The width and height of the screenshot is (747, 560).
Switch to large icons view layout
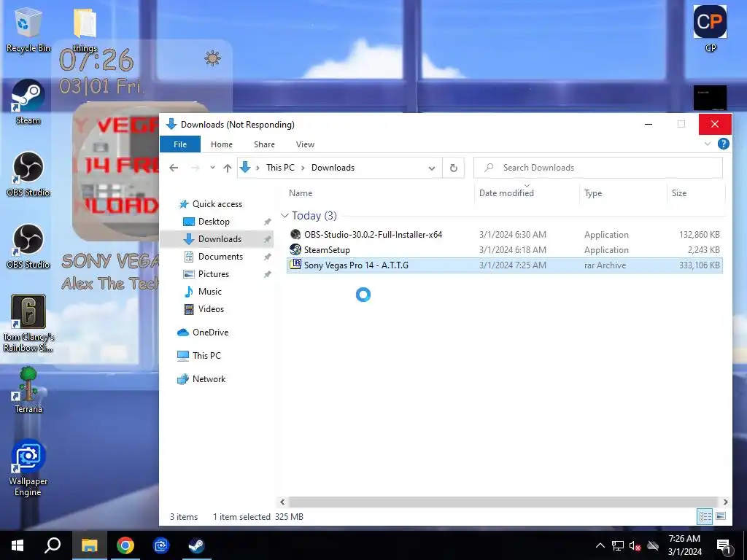pyautogui.click(x=720, y=516)
